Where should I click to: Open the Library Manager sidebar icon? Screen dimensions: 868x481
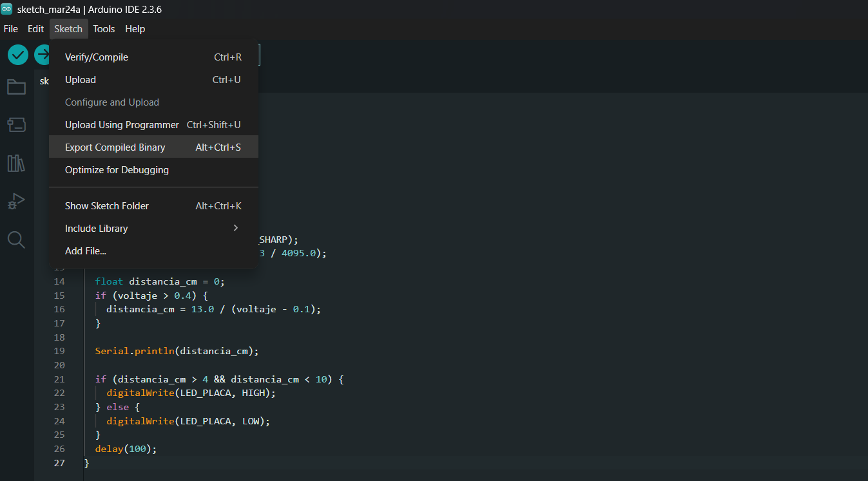click(x=16, y=163)
